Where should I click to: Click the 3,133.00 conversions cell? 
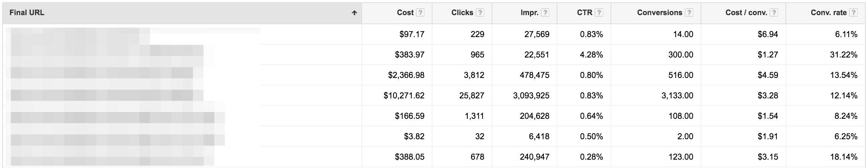click(677, 96)
